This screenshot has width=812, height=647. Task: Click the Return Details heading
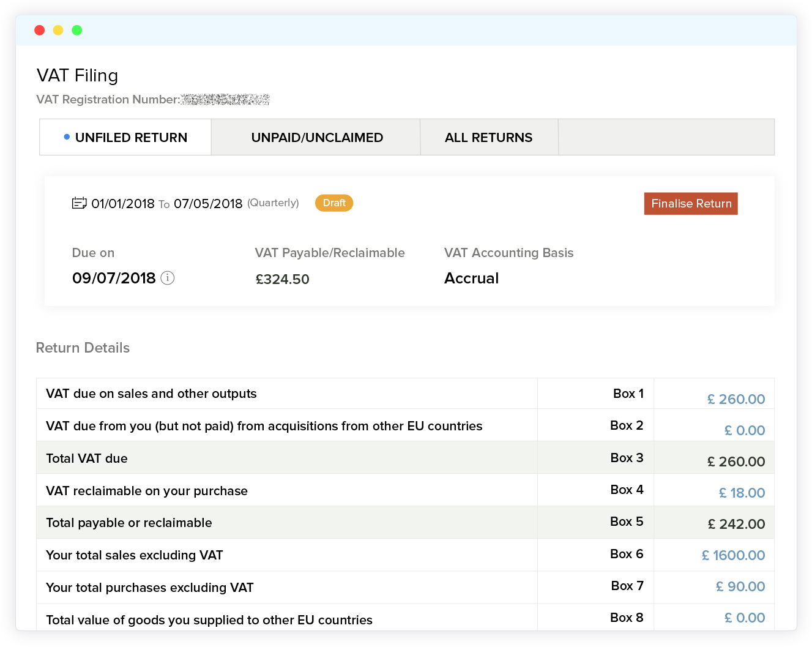83,348
